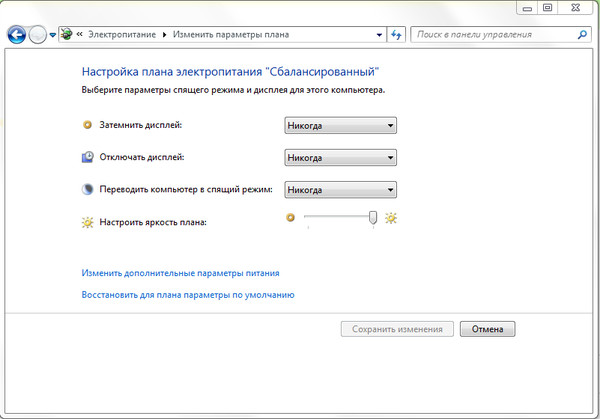Click the Переводить компьютер в спящий режим label
This screenshot has height=419, width=600.
point(186,189)
